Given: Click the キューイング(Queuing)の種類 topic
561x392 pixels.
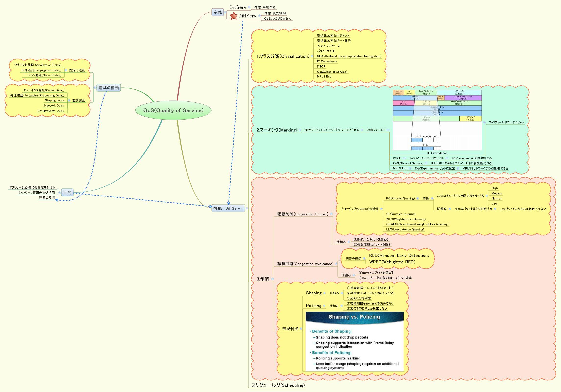Looking at the screenshot, I should tap(360, 209).
